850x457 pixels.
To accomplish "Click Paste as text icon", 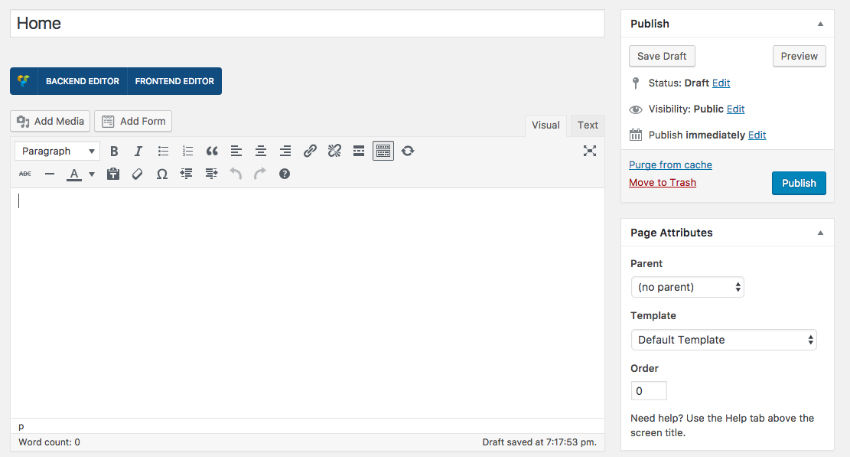I will (x=113, y=174).
